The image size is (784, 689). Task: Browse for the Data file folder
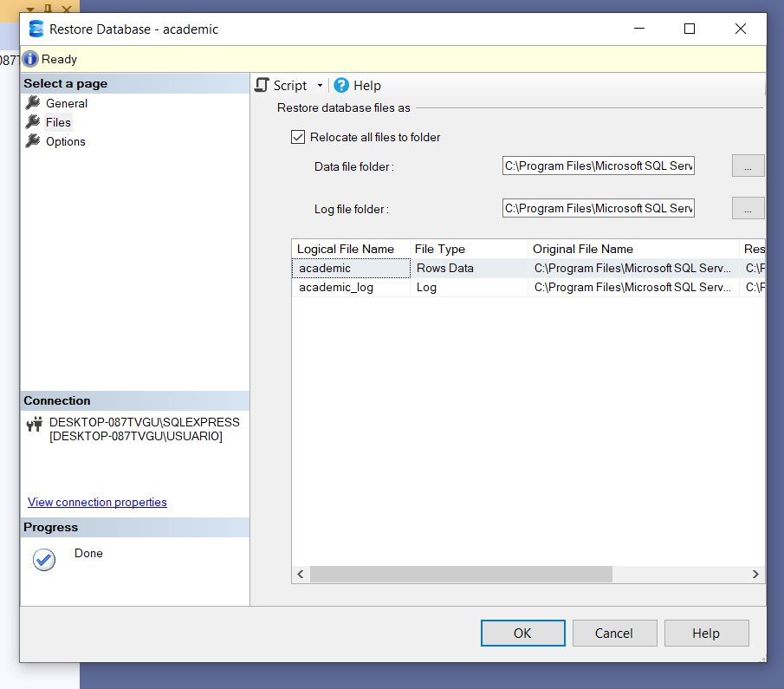click(748, 166)
